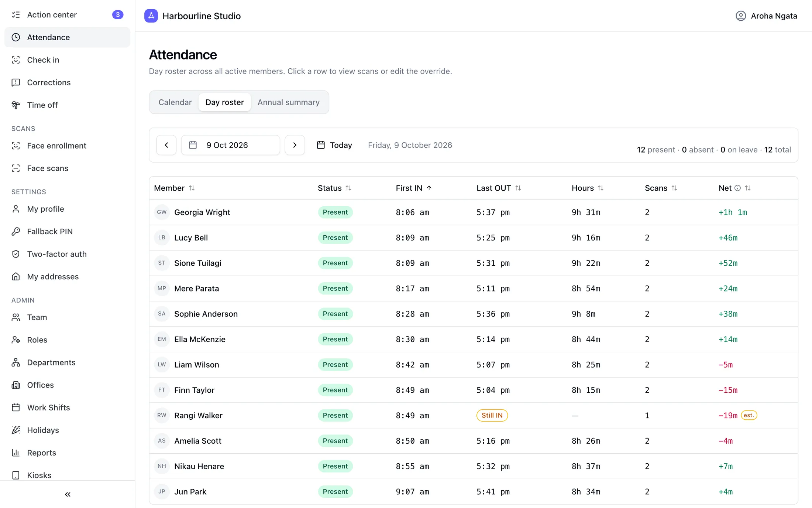Image resolution: width=812 pixels, height=508 pixels.
Task: Click Jun Park's Present status badge
Action: [335, 492]
